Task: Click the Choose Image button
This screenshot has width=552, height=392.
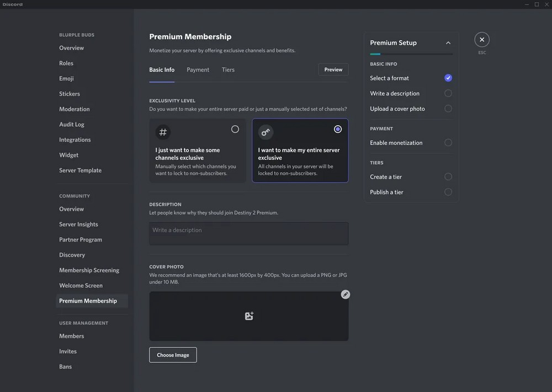Action: (x=173, y=355)
